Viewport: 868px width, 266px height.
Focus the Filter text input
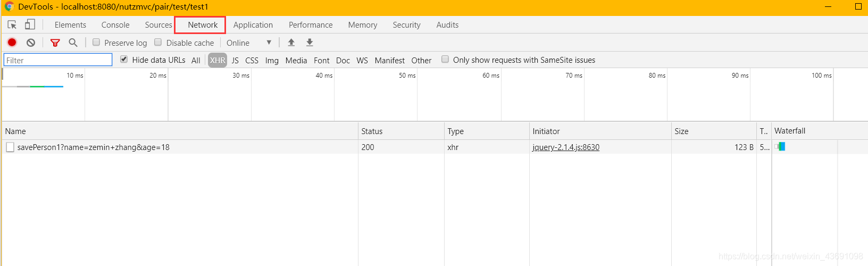(x=58, y=60)
